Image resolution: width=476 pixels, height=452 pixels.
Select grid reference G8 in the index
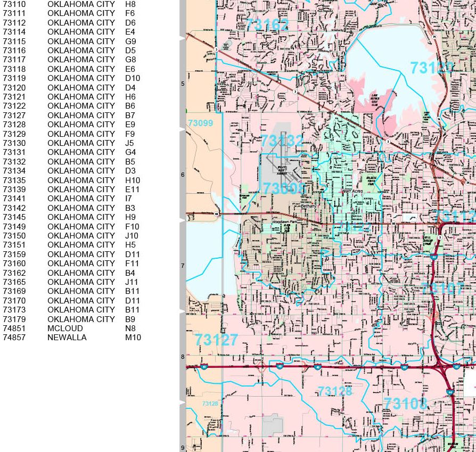coord(130,60)
